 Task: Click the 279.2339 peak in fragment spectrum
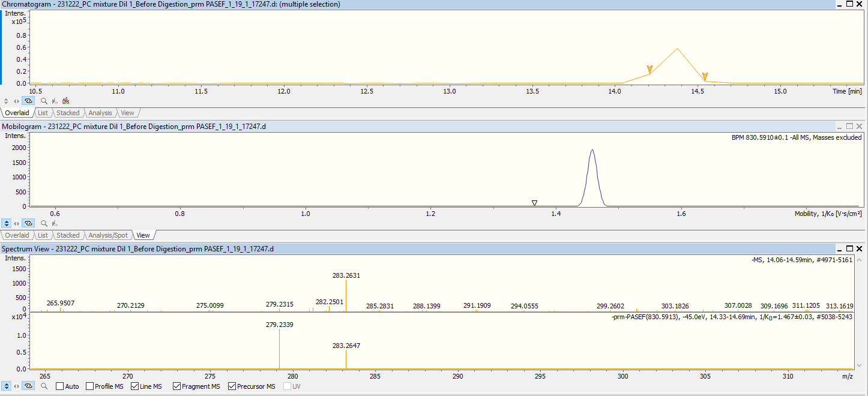point(279,348)
